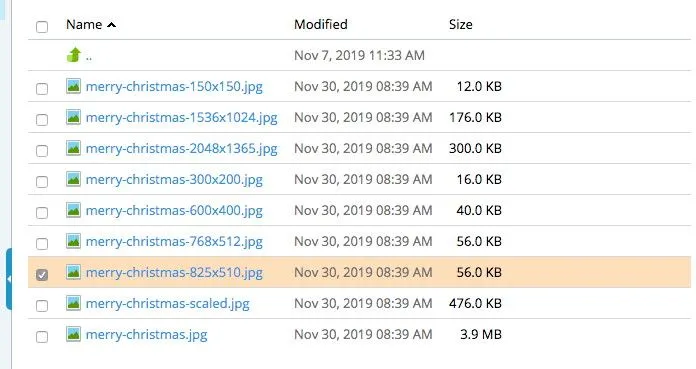Sort files by Size column
This screenshot has height=369, width=696.
[x=460, y=24]
